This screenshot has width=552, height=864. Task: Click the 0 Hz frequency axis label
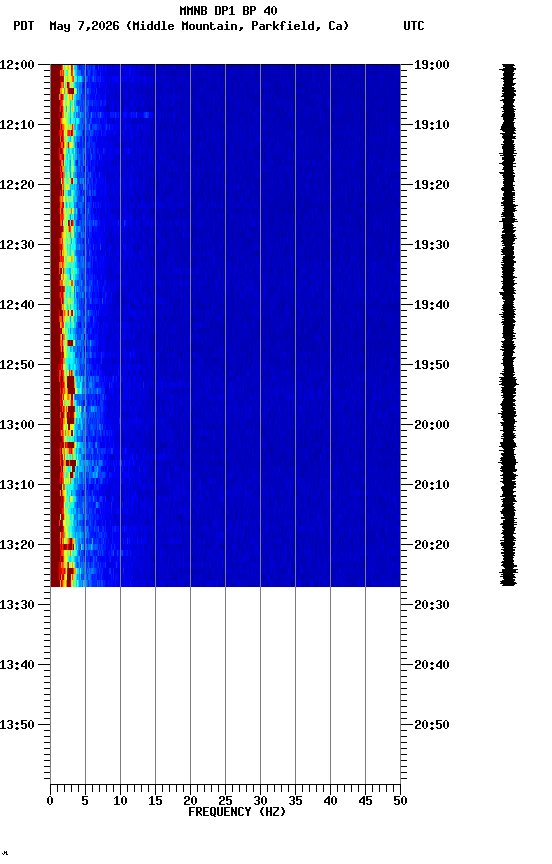(50, 801)
